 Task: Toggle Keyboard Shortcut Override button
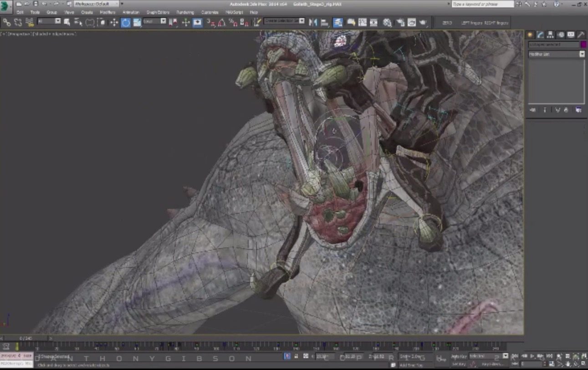(198, 22)
